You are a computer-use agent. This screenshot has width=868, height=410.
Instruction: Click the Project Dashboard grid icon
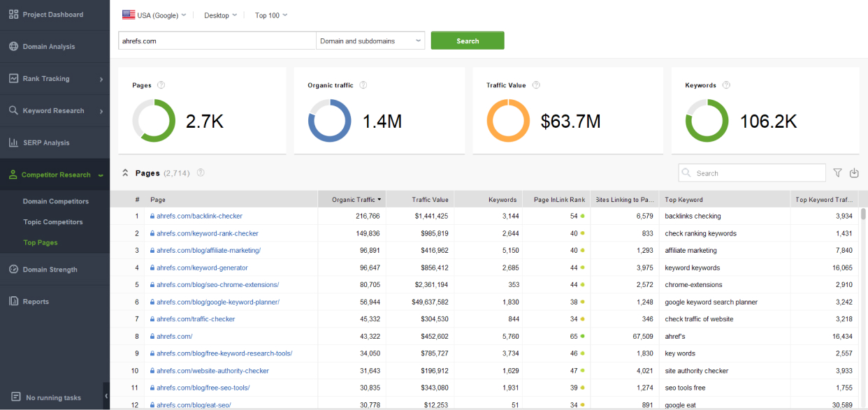click(x=13, y=15)
